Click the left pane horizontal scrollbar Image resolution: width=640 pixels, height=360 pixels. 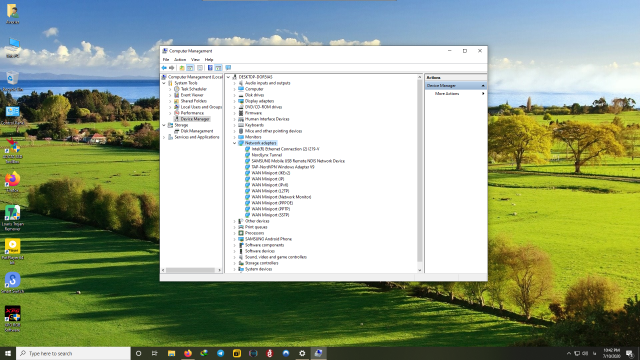click(190, 270)
